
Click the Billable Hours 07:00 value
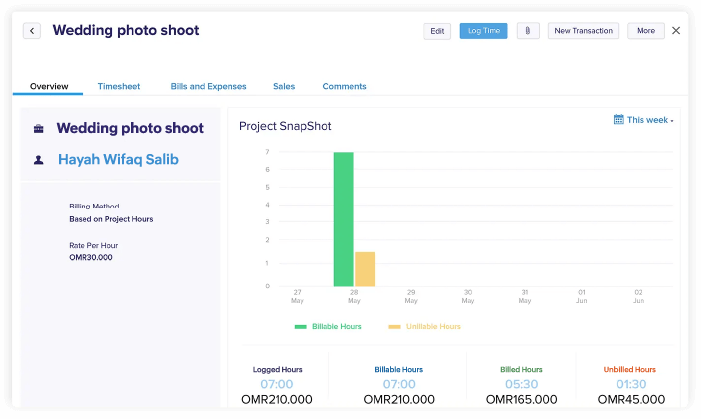pos(399,384)
